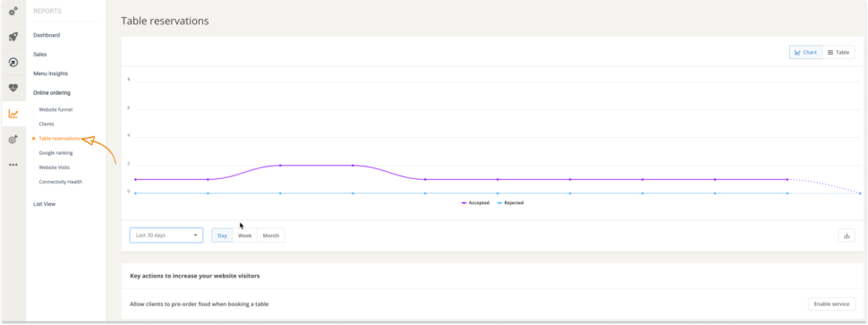Collapse the Online ordering section

pos(52,93)
